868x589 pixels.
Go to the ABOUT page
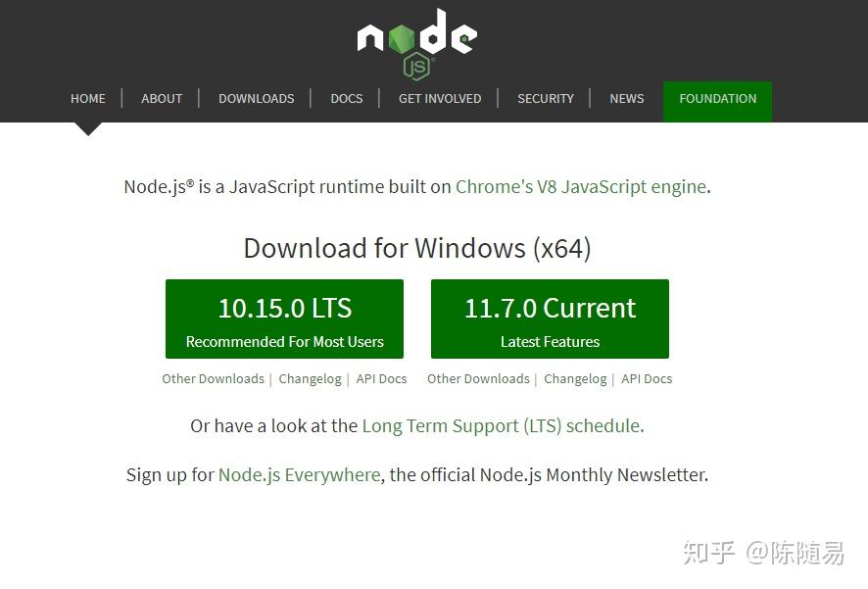click(x=162, y=99)
